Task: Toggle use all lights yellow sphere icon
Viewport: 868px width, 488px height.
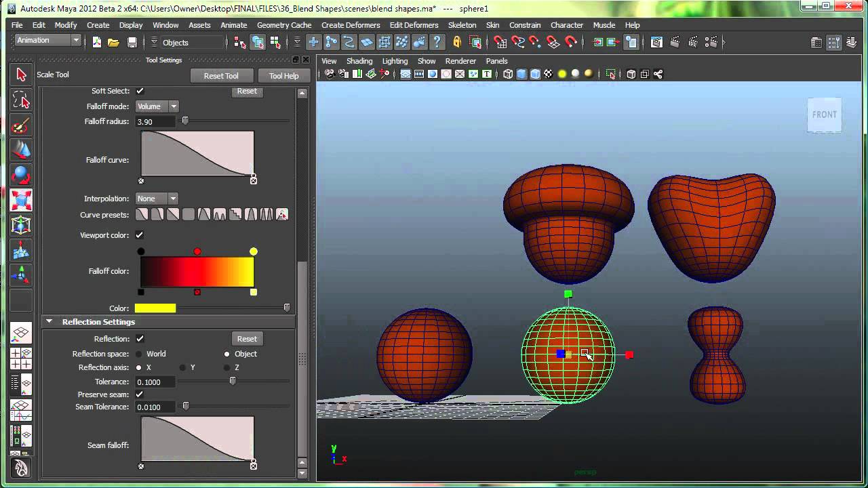Action: [562, 74]
